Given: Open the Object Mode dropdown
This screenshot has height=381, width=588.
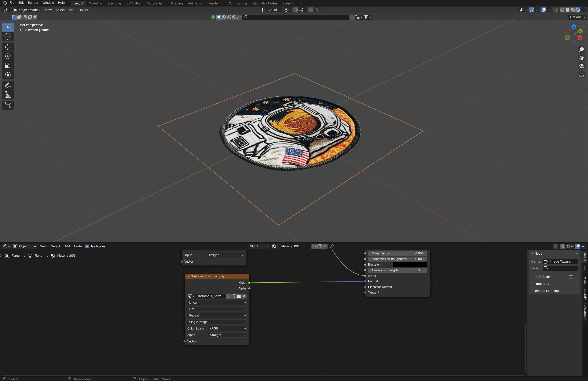Looking at the screenshot, I should click(27, 10).
